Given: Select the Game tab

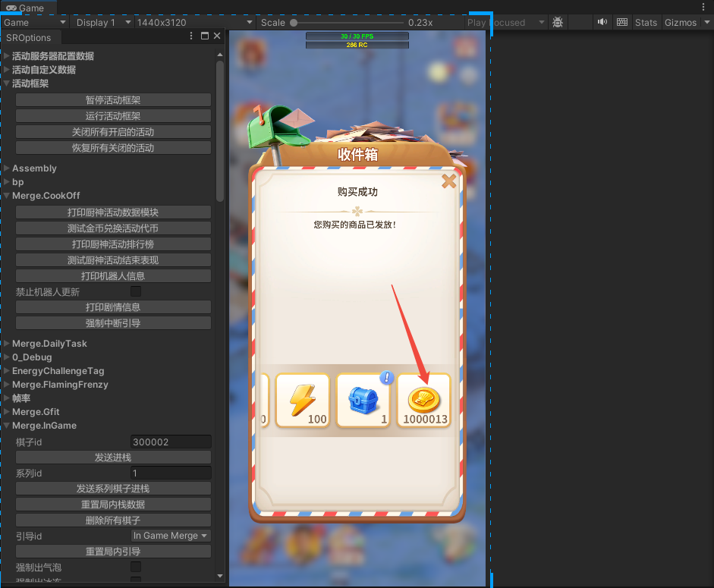Looking at the screenshot, I should coord(26,8).
